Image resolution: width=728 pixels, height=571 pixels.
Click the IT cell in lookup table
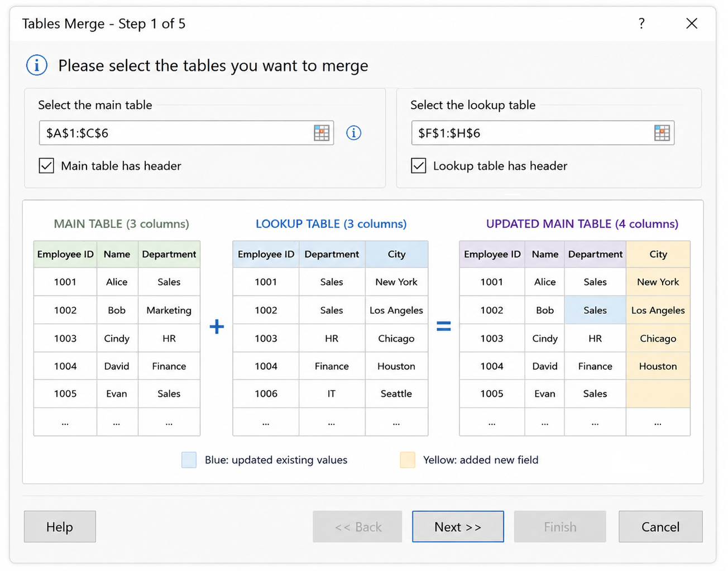pos(332,394)
